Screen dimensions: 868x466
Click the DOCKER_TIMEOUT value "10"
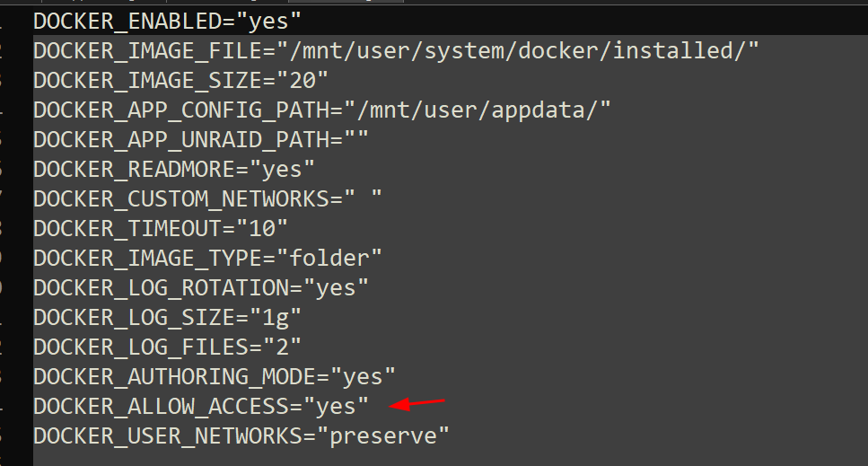point(262,229)
